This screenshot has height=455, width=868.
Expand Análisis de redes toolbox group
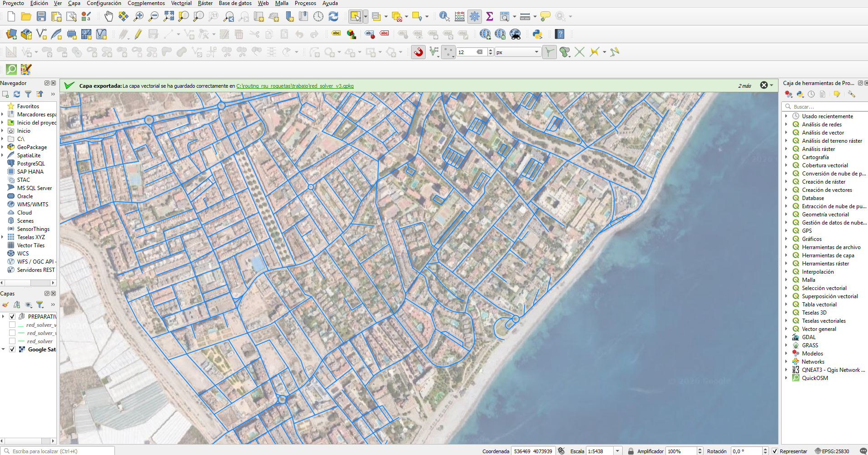pos(786,124)
